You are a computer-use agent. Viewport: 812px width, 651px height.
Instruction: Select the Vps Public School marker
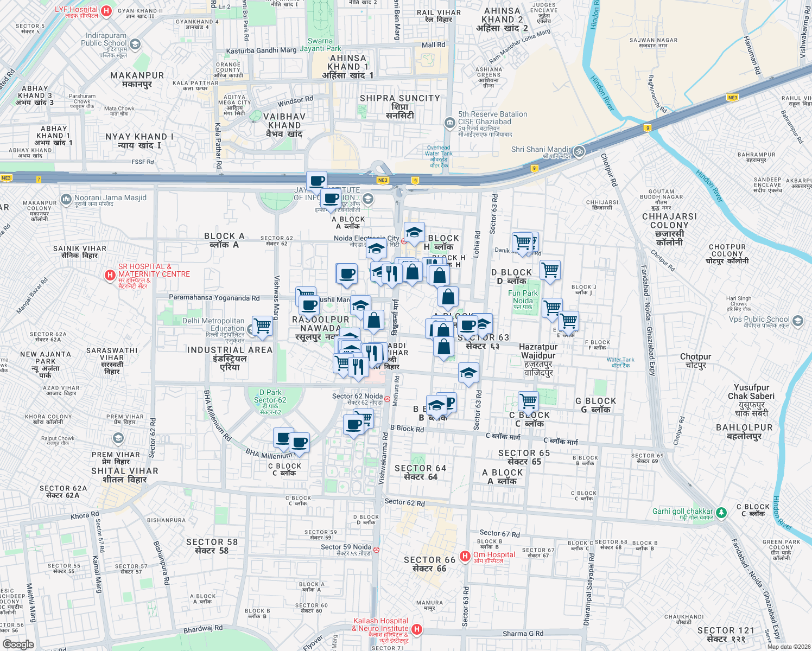pyautogui.click(x=798, y=321)
